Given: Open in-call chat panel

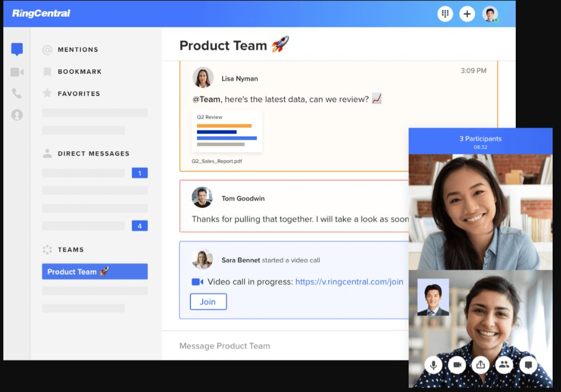Looking at the screenshot, I should click(x=528, y=365).
